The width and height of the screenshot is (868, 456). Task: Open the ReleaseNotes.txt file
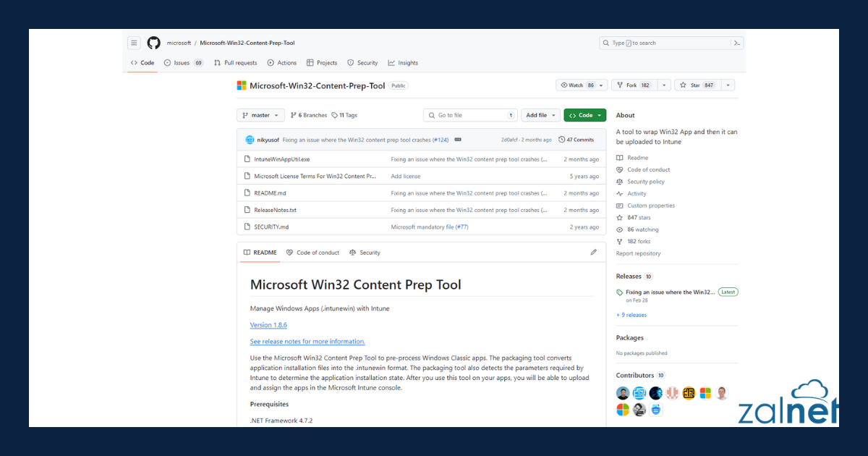pos(275,210)
